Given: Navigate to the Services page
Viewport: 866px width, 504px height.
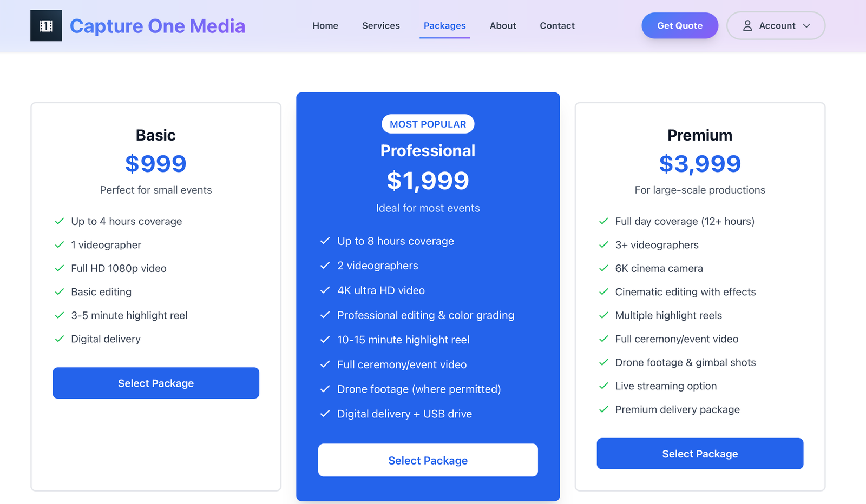Looking at the screenshot, I should point(380,25).
